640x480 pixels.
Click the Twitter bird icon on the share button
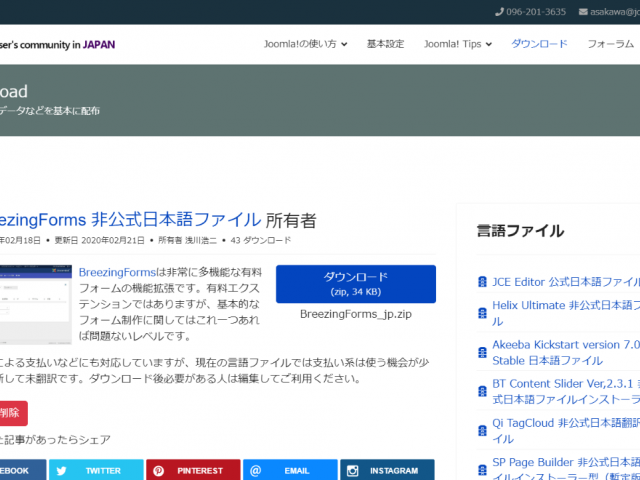pos(61,471)
